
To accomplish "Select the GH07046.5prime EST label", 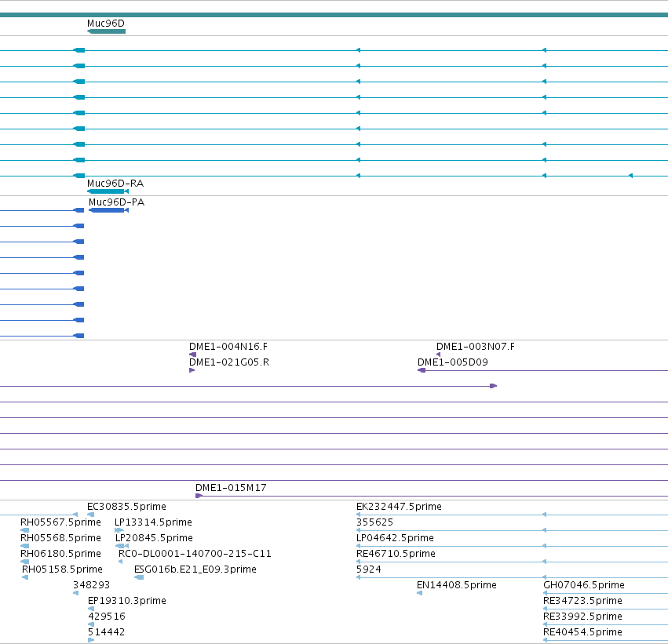I will [584, 585].
